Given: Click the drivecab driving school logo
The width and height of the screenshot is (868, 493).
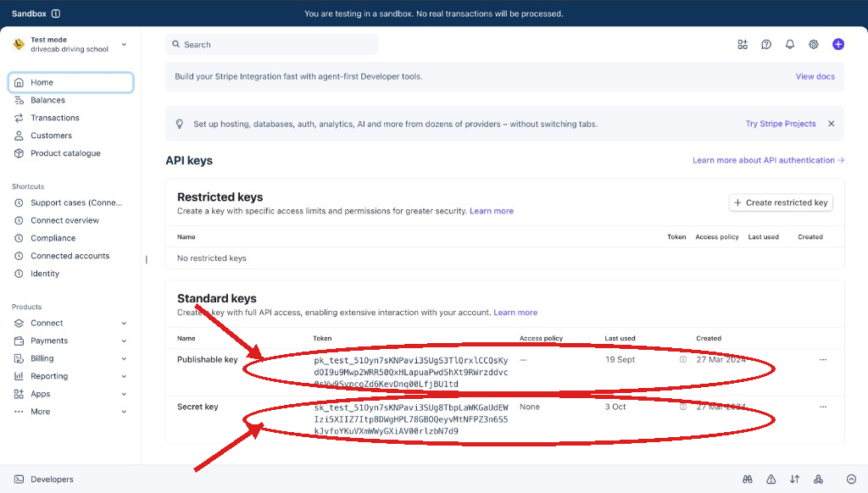Looking at the screenshot, I should click(19, 44).
